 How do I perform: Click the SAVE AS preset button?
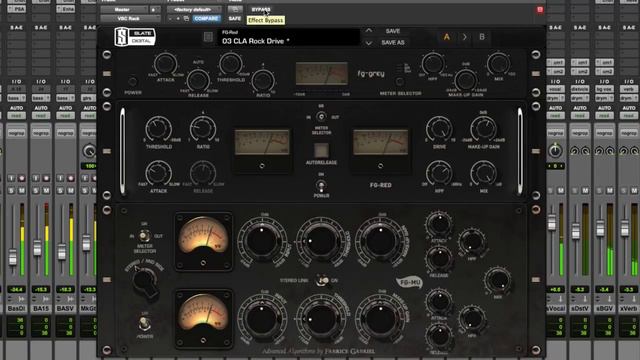coord(393,42)
